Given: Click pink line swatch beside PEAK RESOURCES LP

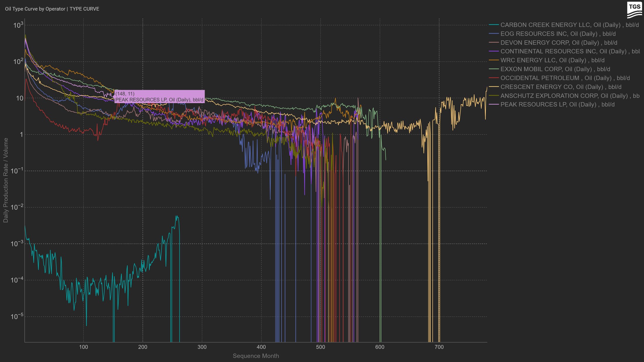Looking at the screenshot, I should pos(494,105).
